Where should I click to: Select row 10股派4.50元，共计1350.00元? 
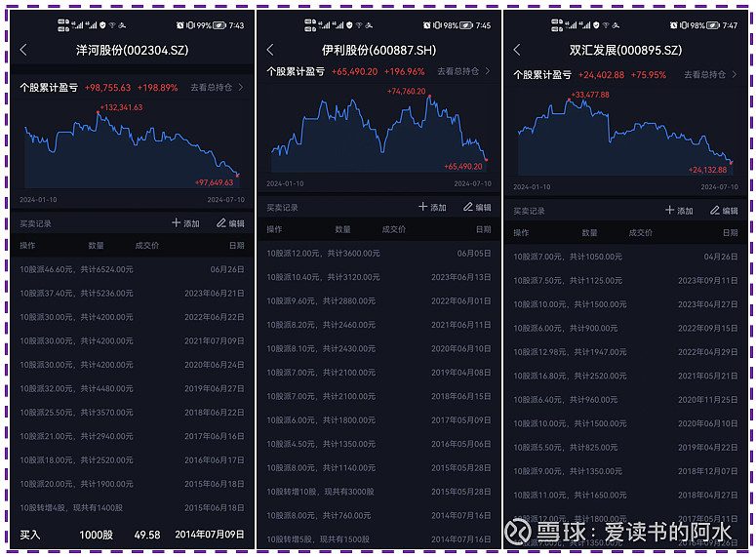click(378, 444)
